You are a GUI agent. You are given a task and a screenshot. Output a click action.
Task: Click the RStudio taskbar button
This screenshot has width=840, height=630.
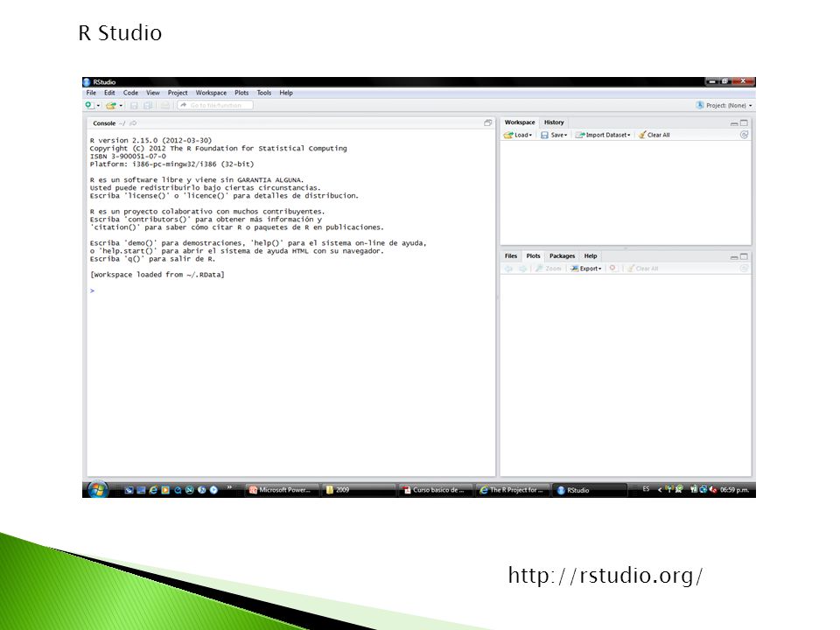point(589,490)
